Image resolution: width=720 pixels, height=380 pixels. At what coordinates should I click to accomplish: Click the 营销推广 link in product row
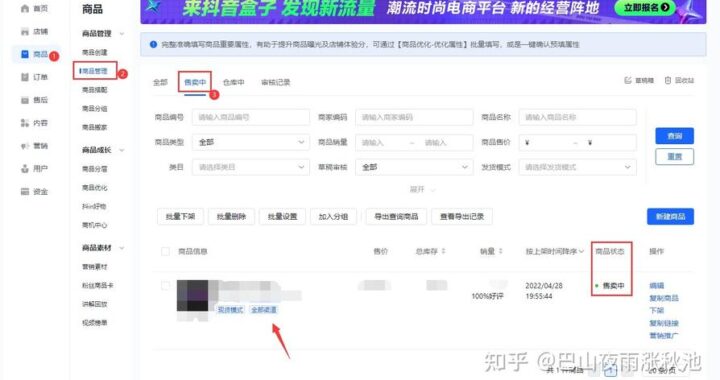coord(664,335)
